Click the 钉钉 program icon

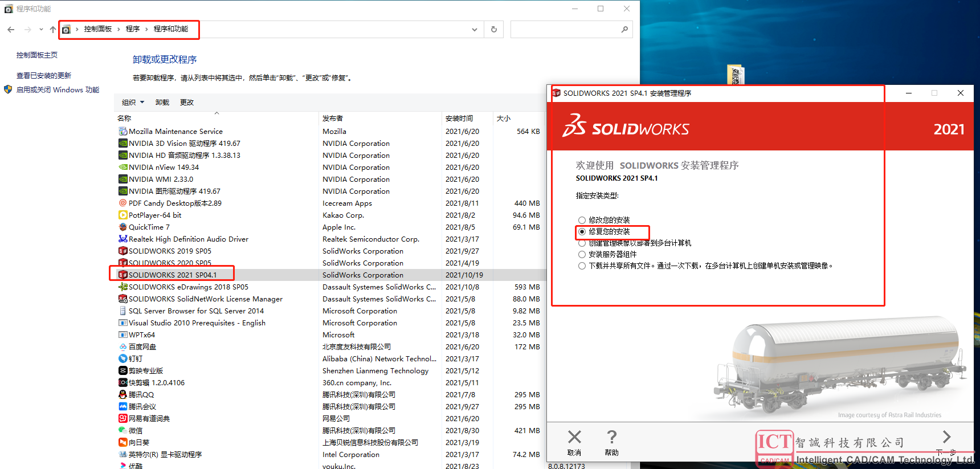click(x=122, y=358)
